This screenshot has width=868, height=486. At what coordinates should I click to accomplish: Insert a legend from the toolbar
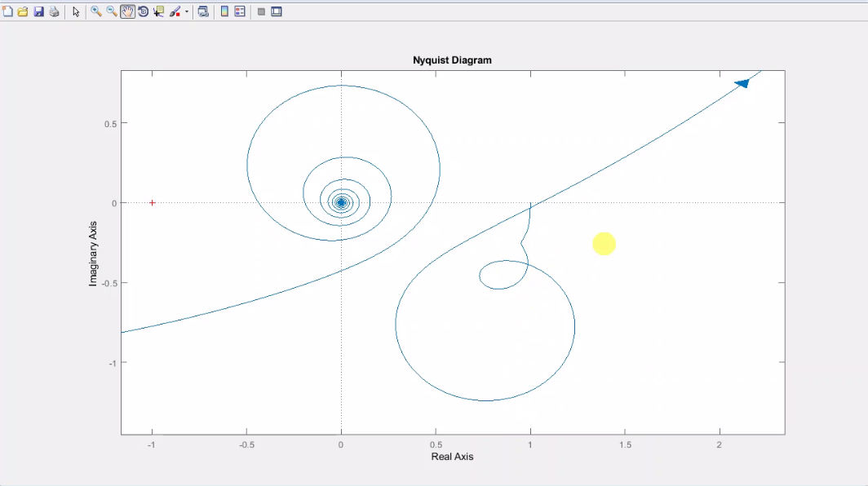240,12
